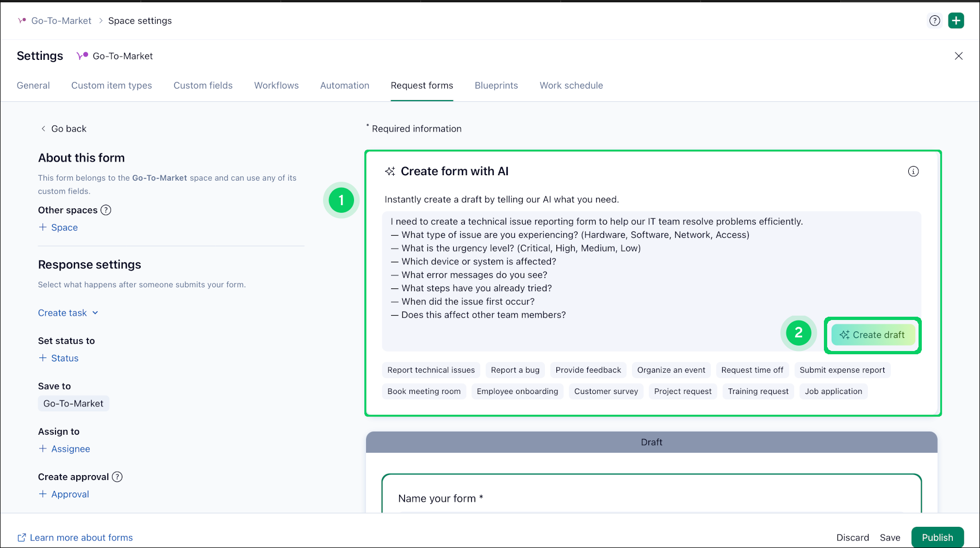Add an assignee under Assign to

pos(64,449)
